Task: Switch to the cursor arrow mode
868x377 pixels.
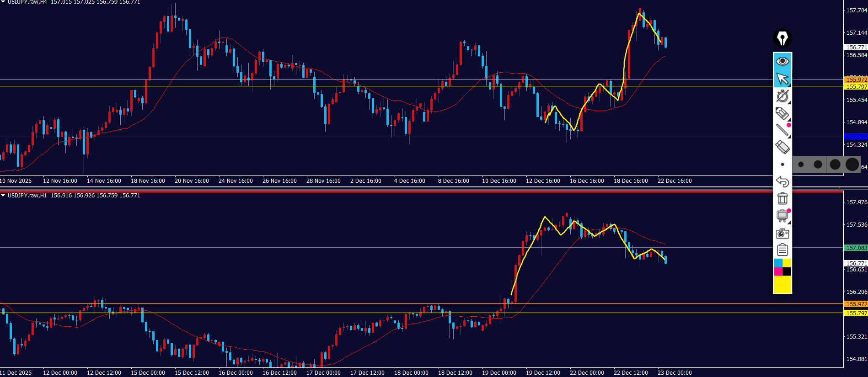Action: coord(782,79)
